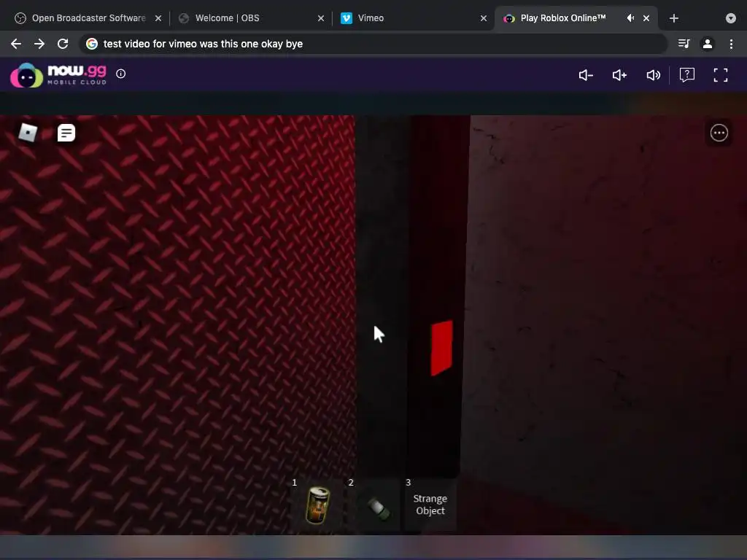747x560 pixels.
Task: Open the Roblox menu icon
Action: [28, 133]
